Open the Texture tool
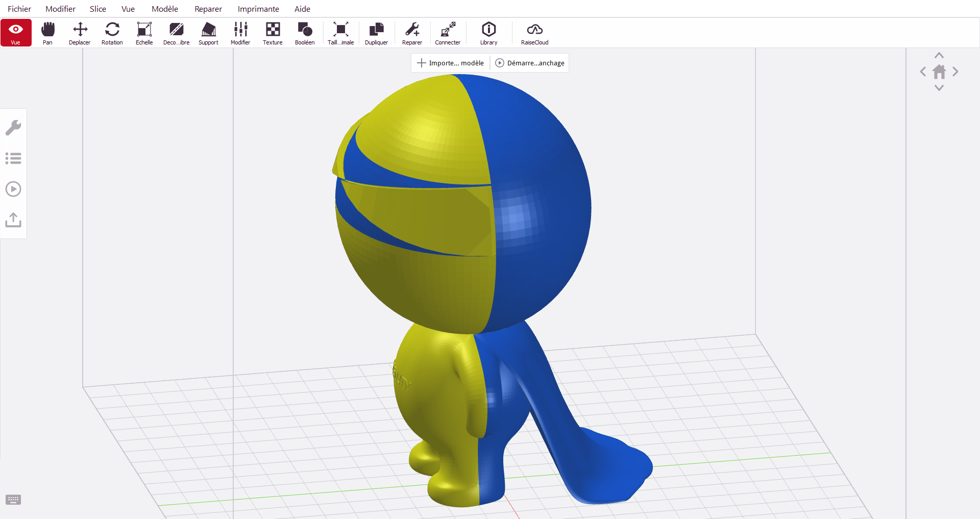 (273, 32)
